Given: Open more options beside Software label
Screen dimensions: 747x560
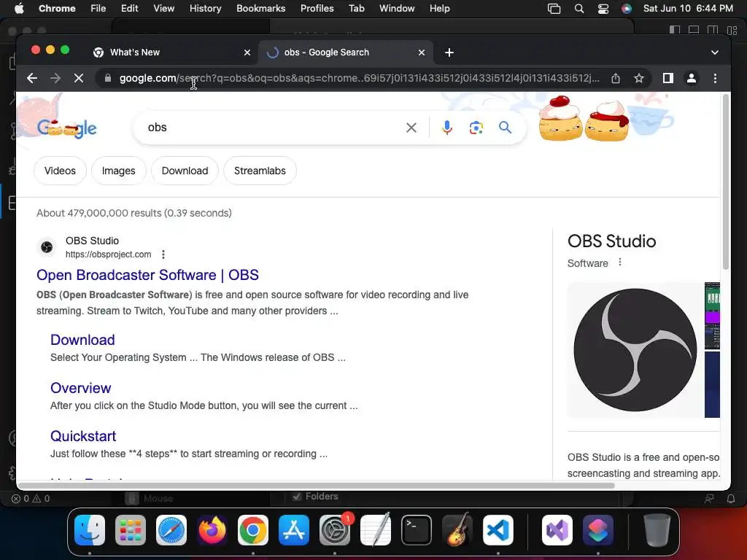Looking at the screenshot, I should coord(620,262).
